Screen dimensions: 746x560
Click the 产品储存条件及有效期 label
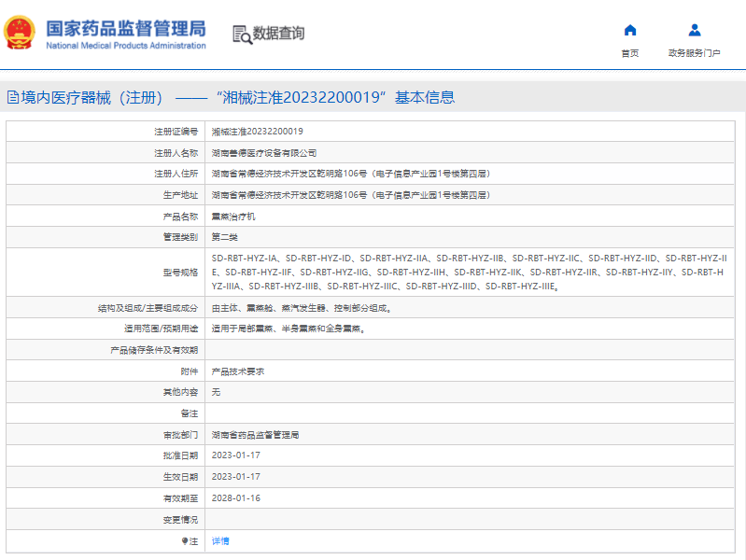(154, 350)
